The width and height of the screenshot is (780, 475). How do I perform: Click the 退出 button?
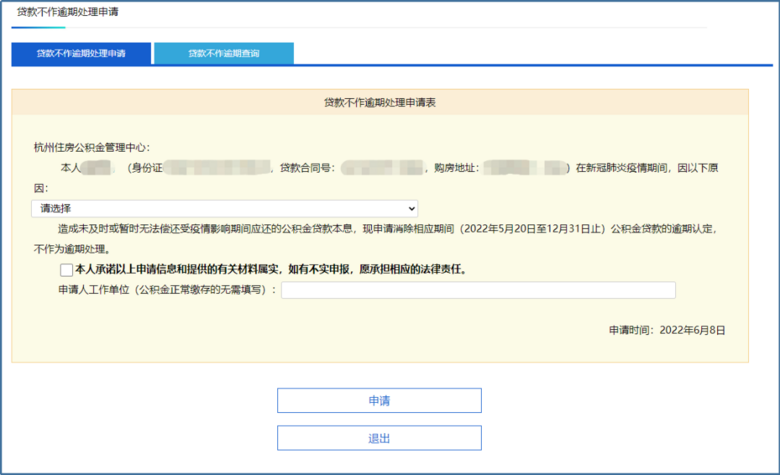(x=379, y=438)
